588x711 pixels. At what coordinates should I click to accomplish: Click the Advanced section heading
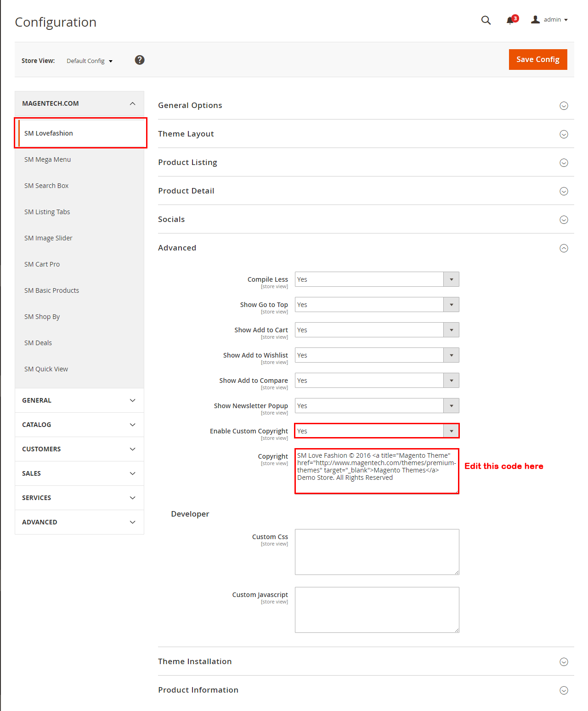pos(177,248)
